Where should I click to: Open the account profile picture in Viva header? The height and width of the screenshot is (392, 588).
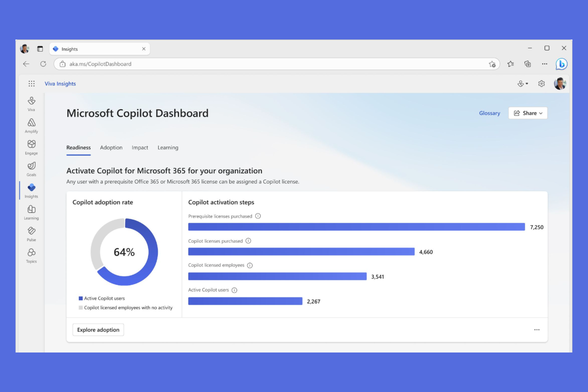560,84
